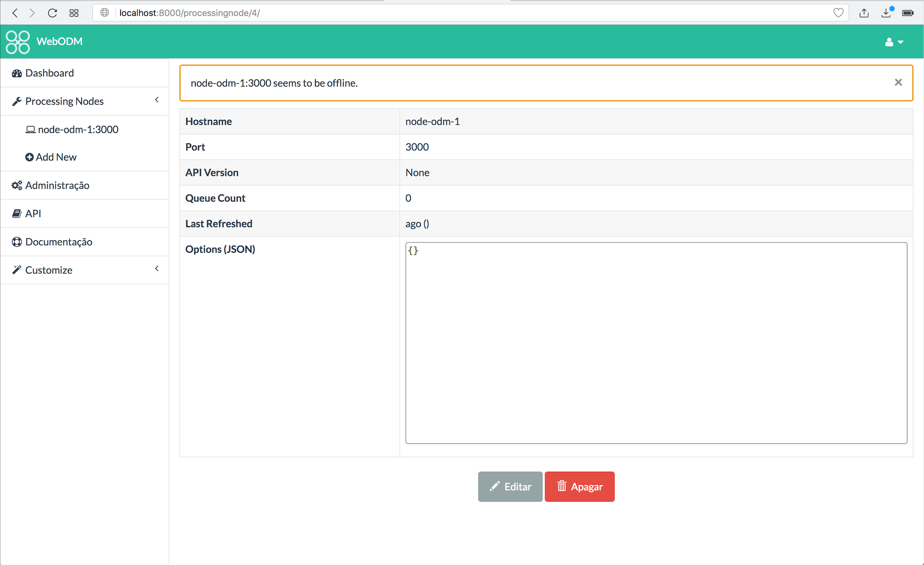Click the browser download icon with notification dot
Image resolution: width=924 pixels, height=565 pixels.
pyautogui.click(x=887, y=13)
